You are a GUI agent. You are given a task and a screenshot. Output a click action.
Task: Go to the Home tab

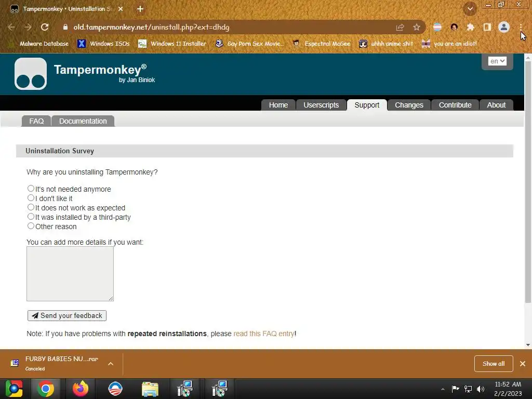click(x=278, y=105)
